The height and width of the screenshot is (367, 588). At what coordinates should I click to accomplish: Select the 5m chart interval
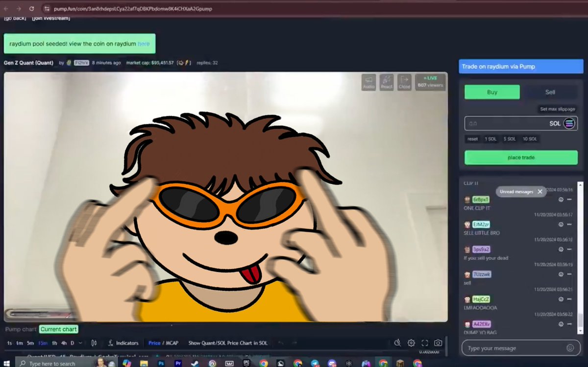(x=30, y=343)
